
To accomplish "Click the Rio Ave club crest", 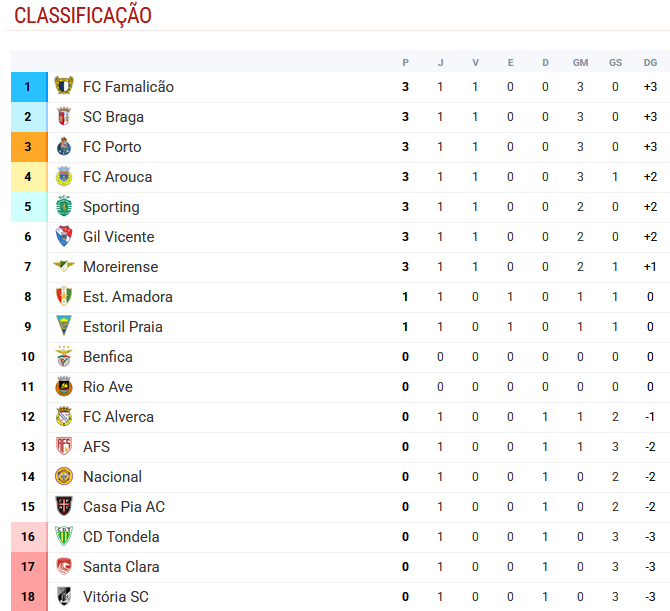I will (x=64, y=386).
